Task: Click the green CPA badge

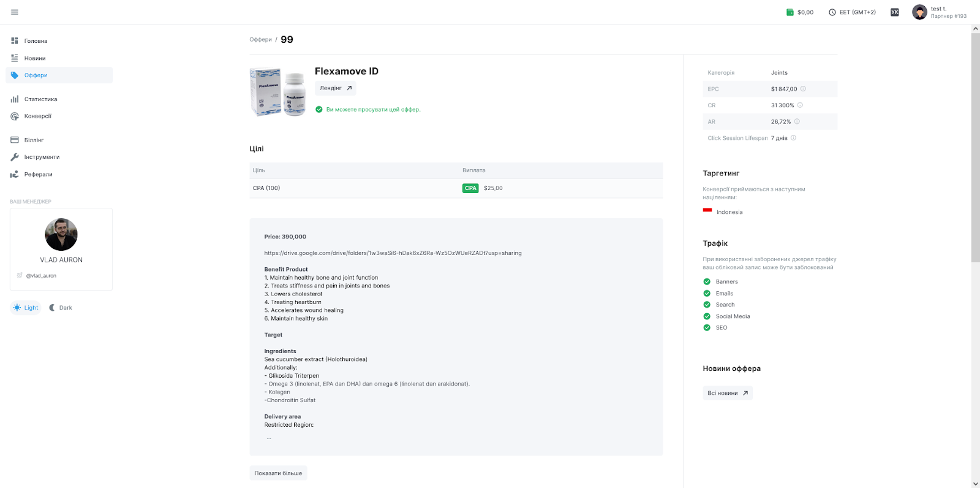Action: click(x=470, y=188)
